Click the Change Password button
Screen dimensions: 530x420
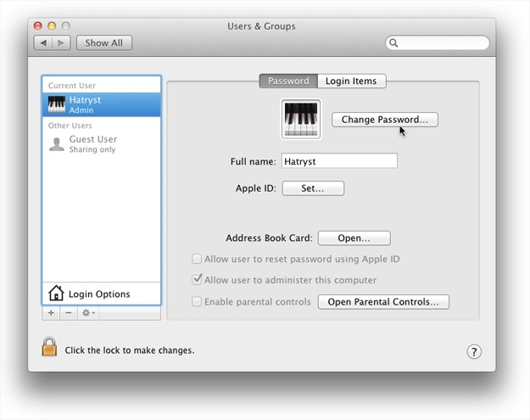(385, 120)
